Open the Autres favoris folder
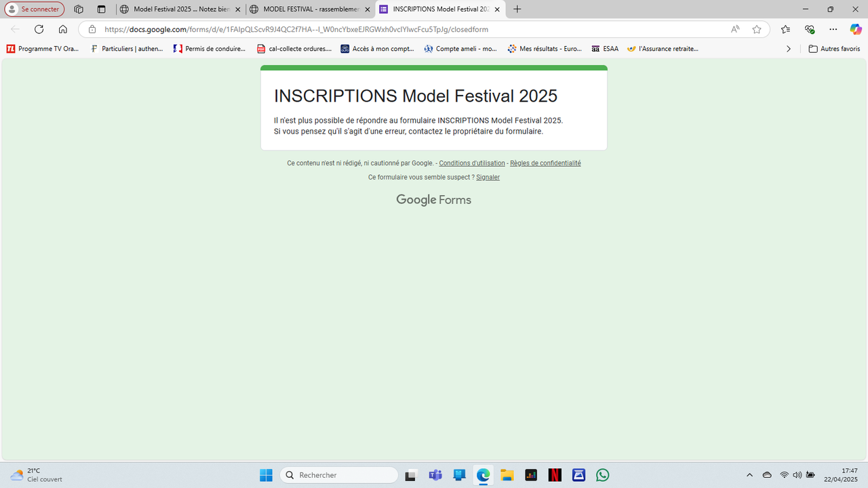This screenshot has width=868, height=488. 834,49
